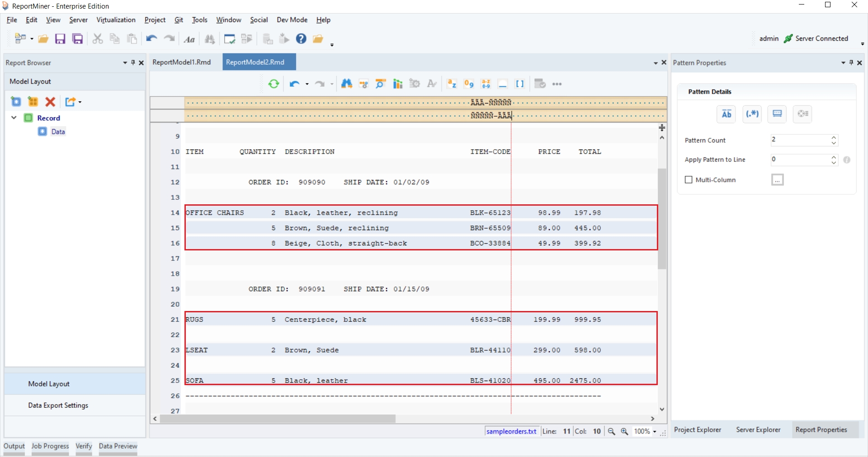Viewport: 868px width, 457px height.
Task: Open the Virtualization menu
Action: 116,20
